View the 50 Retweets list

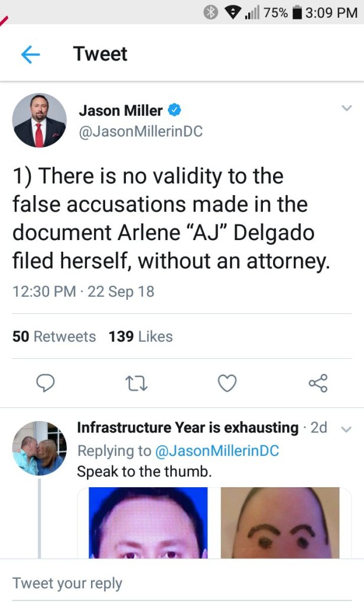[x=54, y=336]
